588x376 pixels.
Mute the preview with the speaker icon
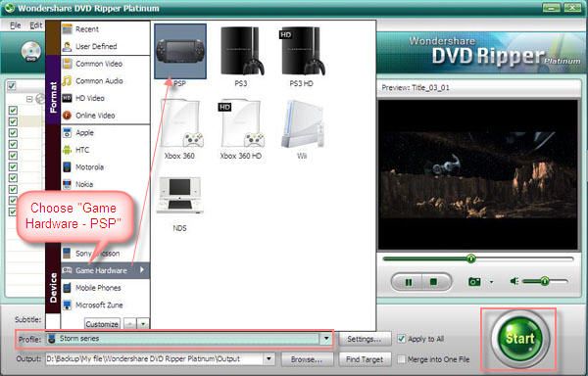tap(514, 281)
